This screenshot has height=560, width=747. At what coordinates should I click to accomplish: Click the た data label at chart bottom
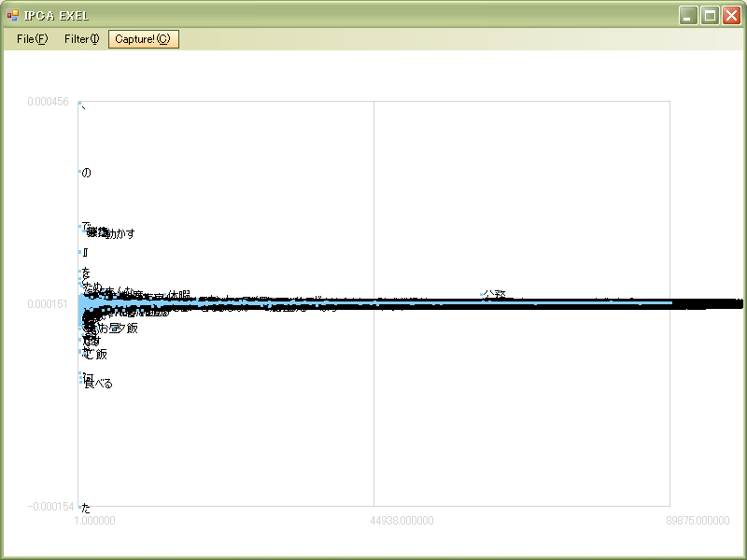(86, 508)
